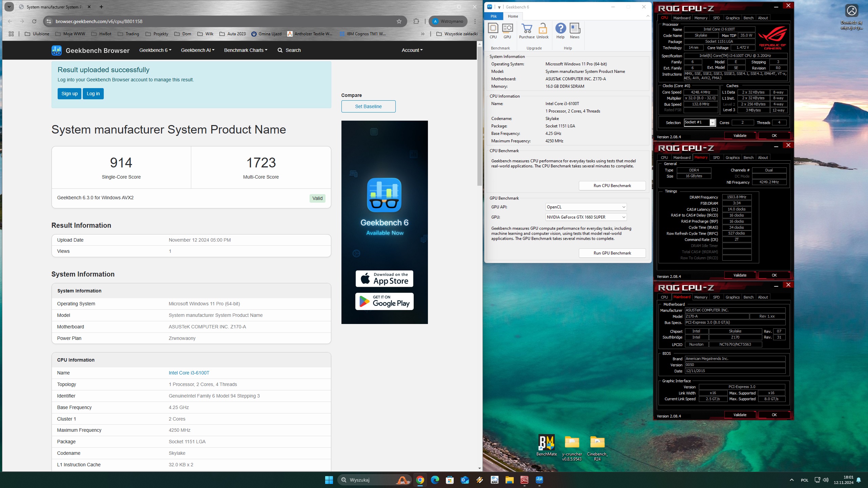Viewport: 868px width, 488px height.
Task: Switch to the SPD tab in top CPU-Z window
Action: (x=716, y=18)
